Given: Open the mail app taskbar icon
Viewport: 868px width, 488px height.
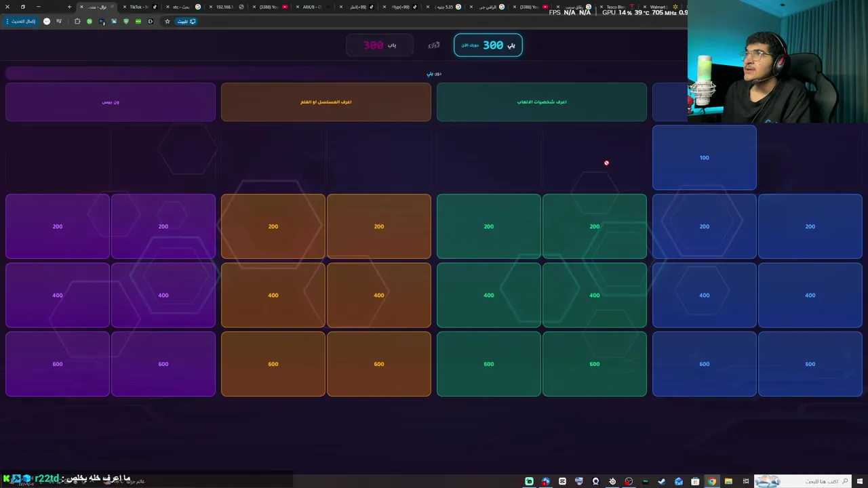Looking at the screenshot, I should coord(678,481).
